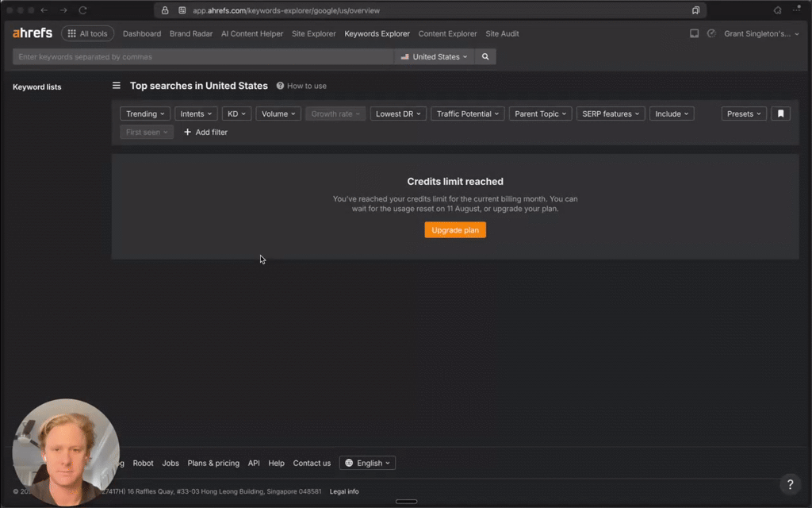
Task: Open the API footer link
Action: pos(254,464)
